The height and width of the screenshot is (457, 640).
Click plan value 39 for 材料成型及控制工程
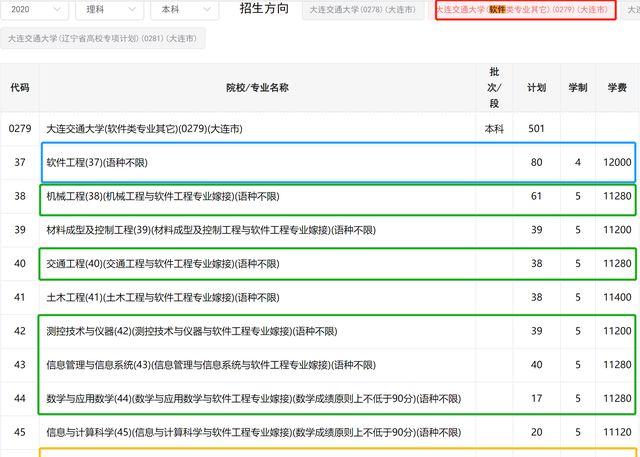(536, 230)
